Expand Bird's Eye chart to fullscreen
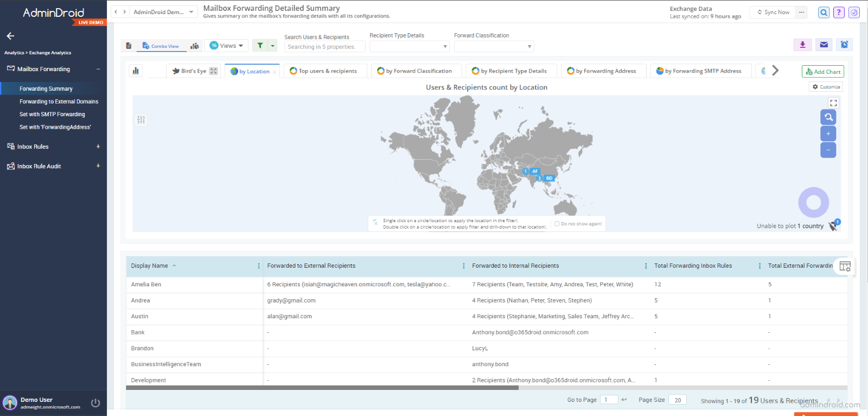The width and height of the screenshot is (868, 416). [214, 71]
